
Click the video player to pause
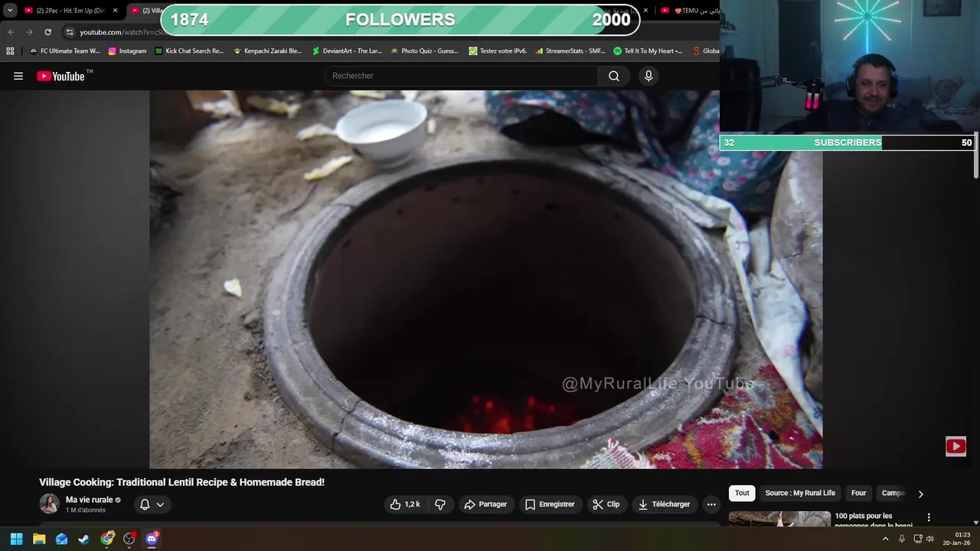485,279
